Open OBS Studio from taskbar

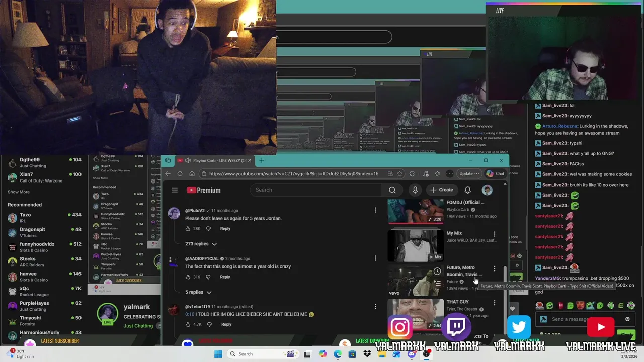426,354
